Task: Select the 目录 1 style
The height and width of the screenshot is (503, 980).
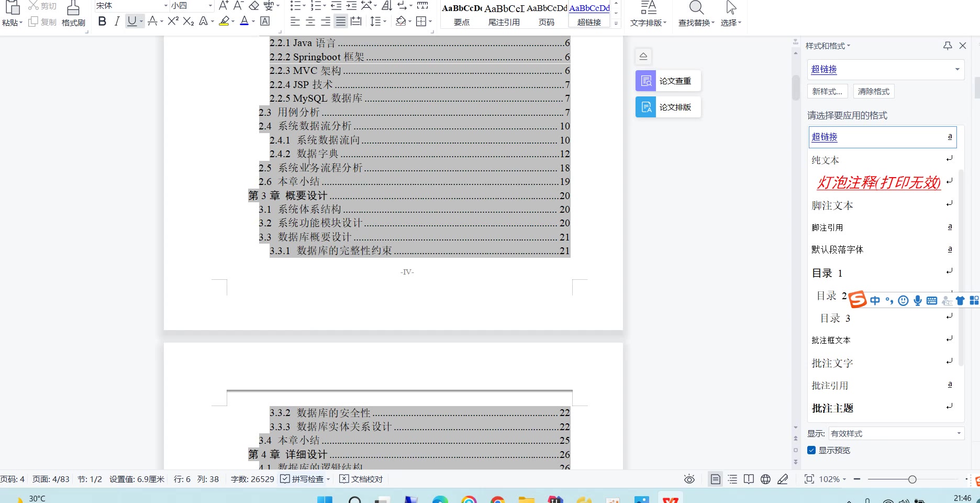Action: [883, 273]
